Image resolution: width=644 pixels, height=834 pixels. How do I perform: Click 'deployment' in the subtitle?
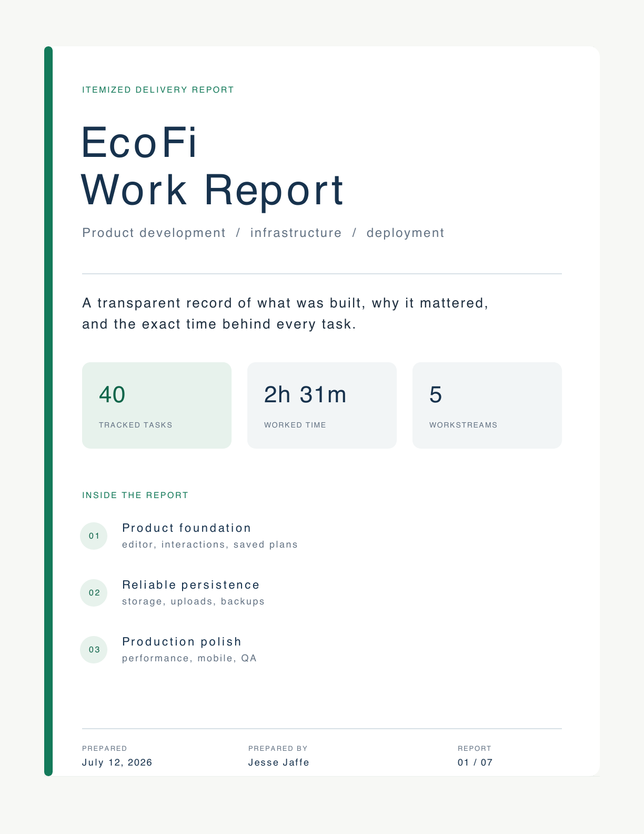click(x=405, y=233)
